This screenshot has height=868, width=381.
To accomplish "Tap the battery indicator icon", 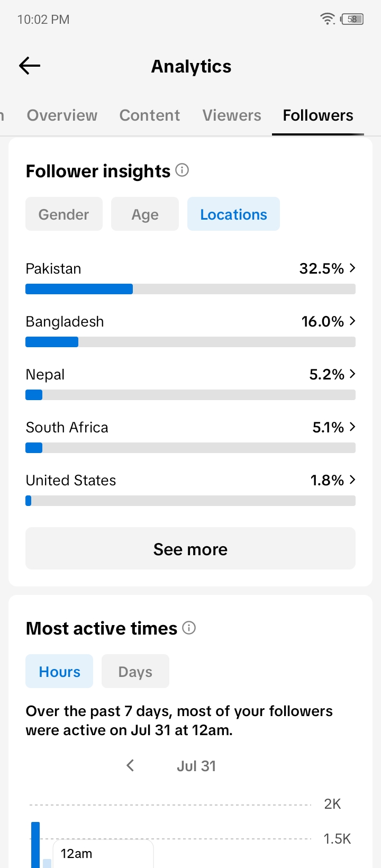I will [352, 19].
